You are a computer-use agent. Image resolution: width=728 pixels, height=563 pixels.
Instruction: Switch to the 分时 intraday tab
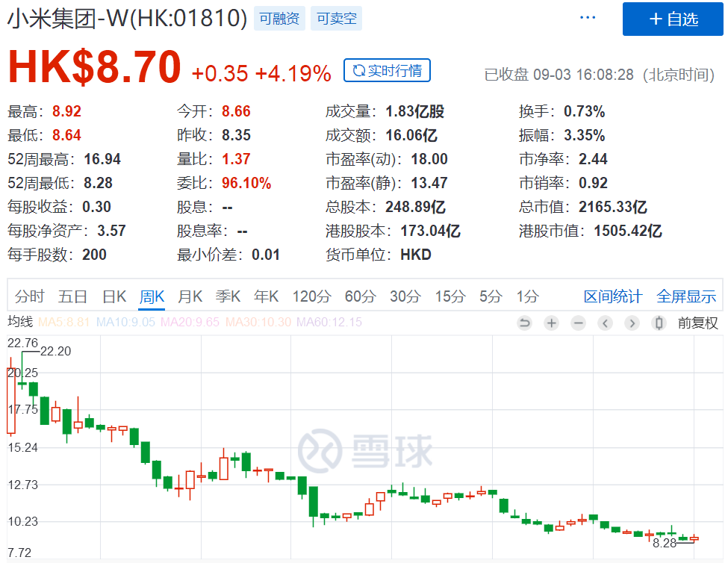(30, 296)
